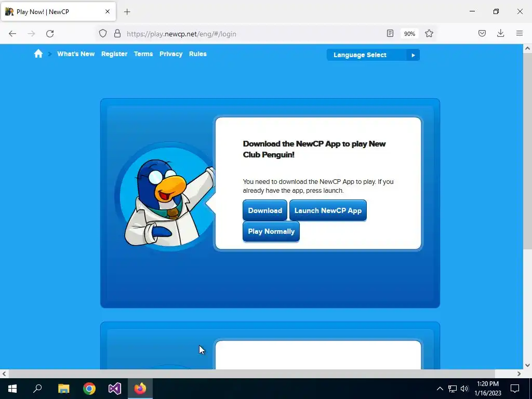The image size is (532, 399).
Task: Open the Terms link
Action: point(143,54)
